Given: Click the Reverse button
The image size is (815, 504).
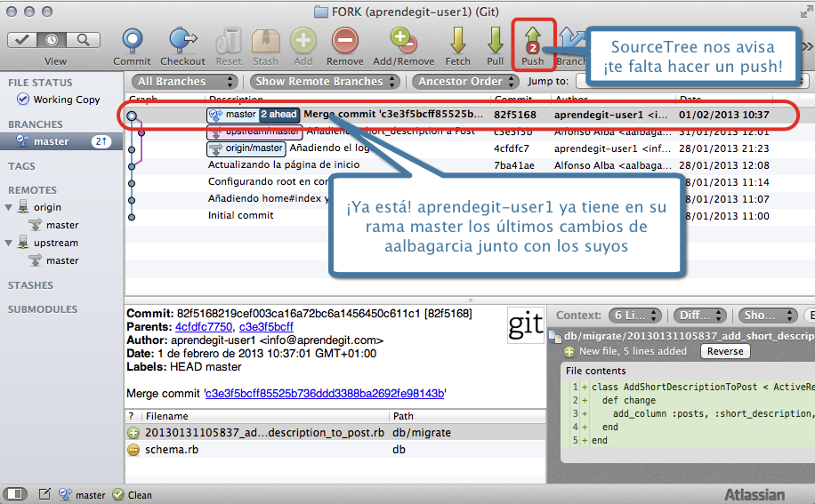Looking at the screenshot, I should coord(723,351).
